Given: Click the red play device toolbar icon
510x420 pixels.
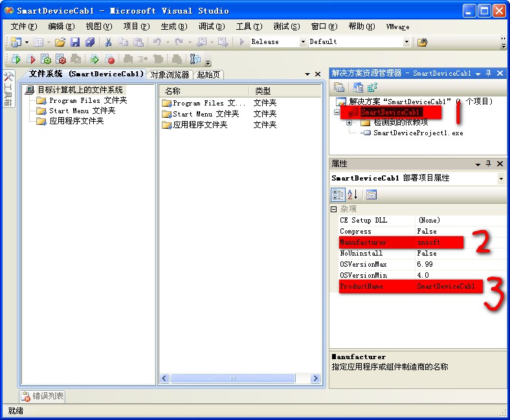Looking at the screenshot, I should pos(31,59).
